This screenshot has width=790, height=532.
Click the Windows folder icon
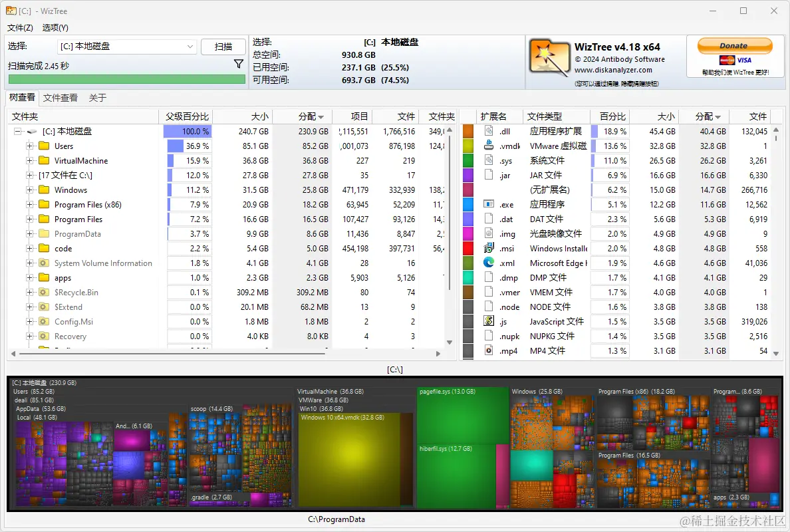click(45, 190)
